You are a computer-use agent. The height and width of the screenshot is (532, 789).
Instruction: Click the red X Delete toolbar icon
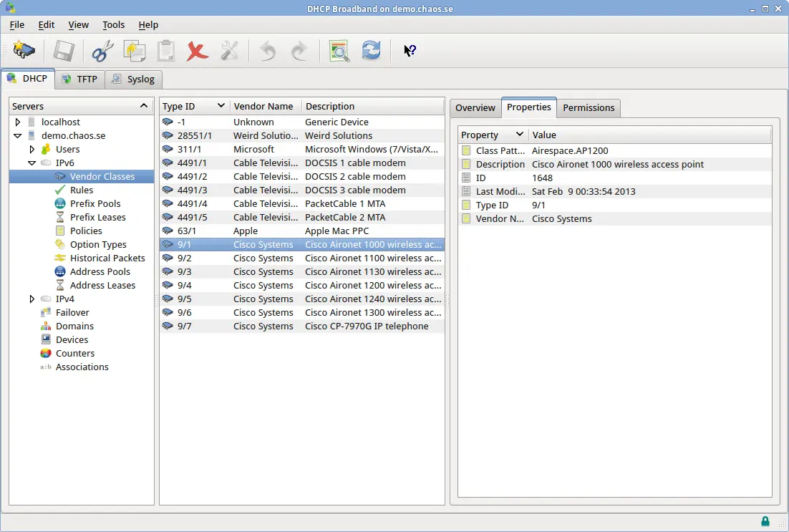197,51
